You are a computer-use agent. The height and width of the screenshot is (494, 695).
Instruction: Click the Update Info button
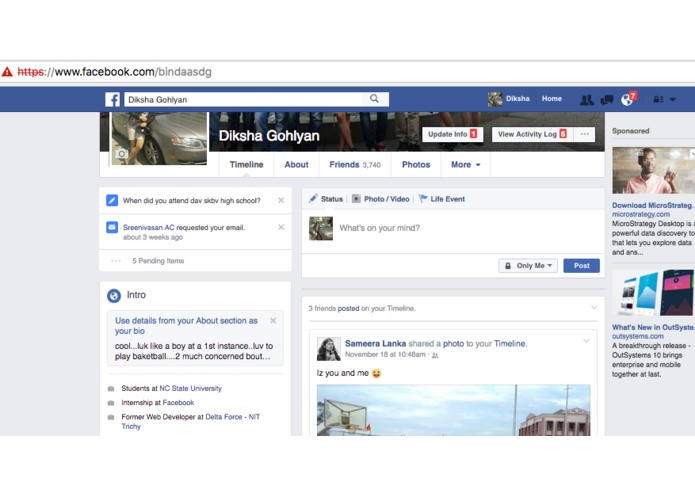pos(453,134)
